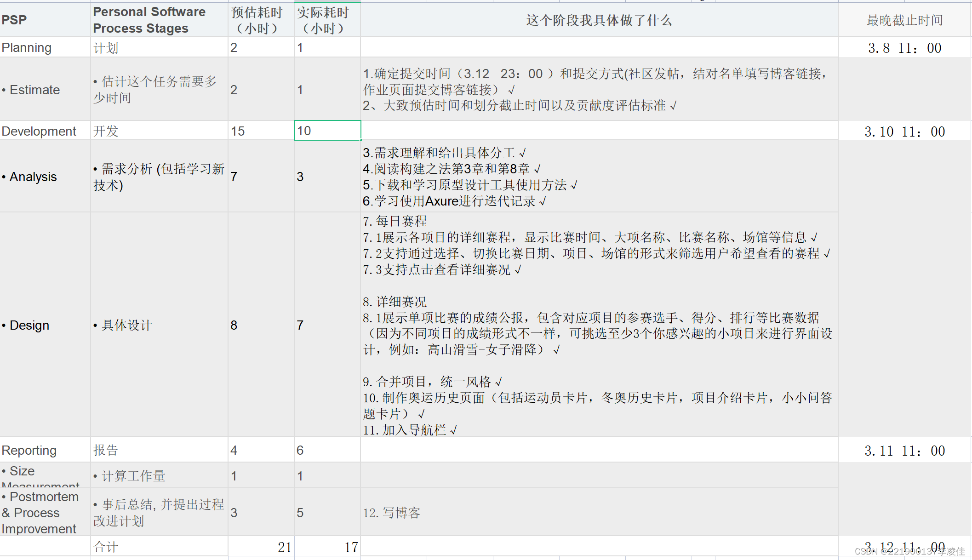Image resolution: width=972 pixels, height=560 pixels.
Task: Click Postmortem actual hours 5
Action: click(x=327, y=512)
